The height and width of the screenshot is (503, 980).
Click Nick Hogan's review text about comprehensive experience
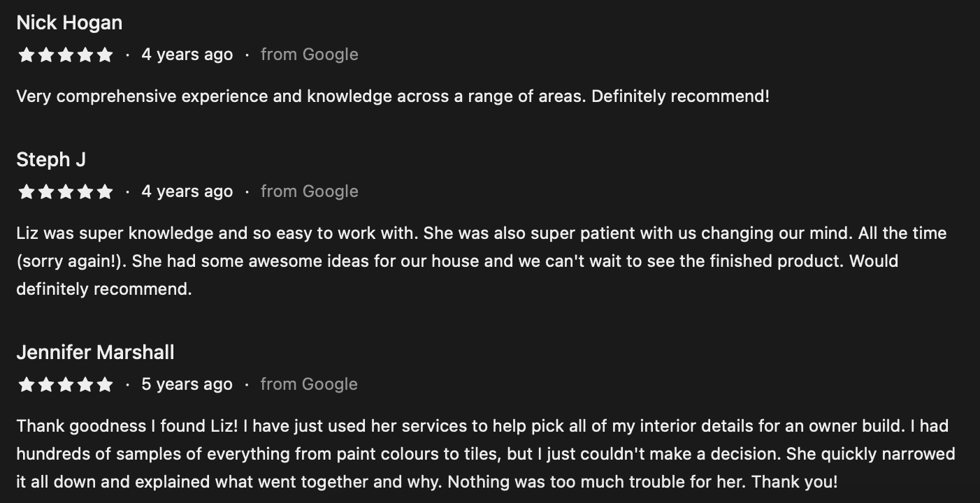pyautogui.click(x=393, y=96)
